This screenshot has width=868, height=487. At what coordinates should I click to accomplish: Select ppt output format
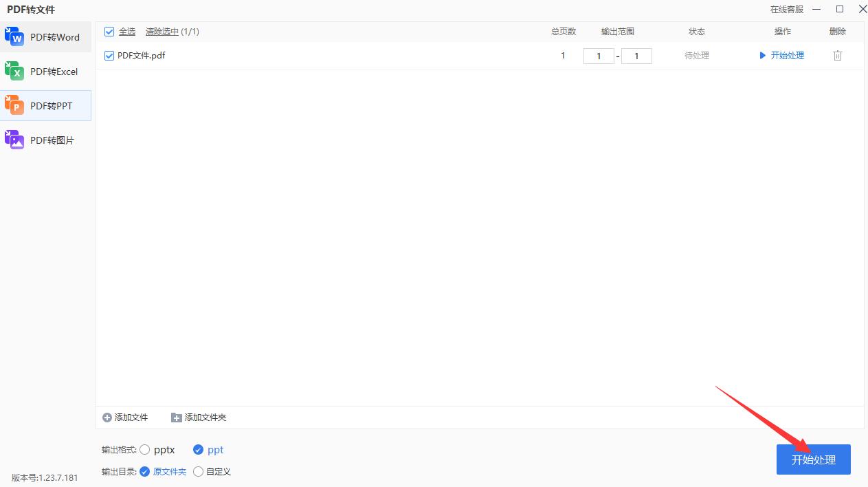click(x=198, y=450)
